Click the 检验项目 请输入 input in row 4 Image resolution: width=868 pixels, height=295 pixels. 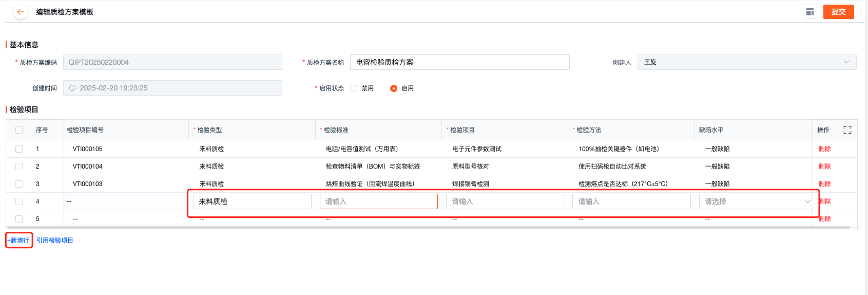click(505, 201)
